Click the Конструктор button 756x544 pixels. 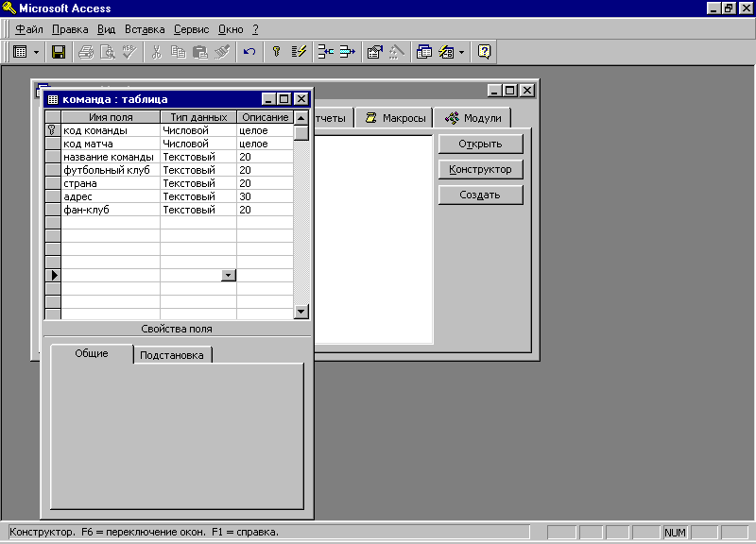(481, 170)
